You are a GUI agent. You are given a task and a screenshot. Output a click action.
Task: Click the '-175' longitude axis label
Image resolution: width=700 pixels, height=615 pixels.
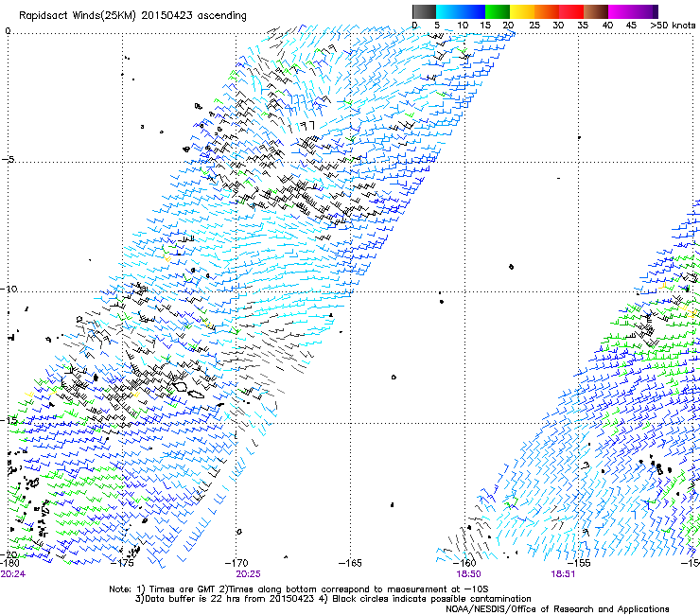pos(123,563)
